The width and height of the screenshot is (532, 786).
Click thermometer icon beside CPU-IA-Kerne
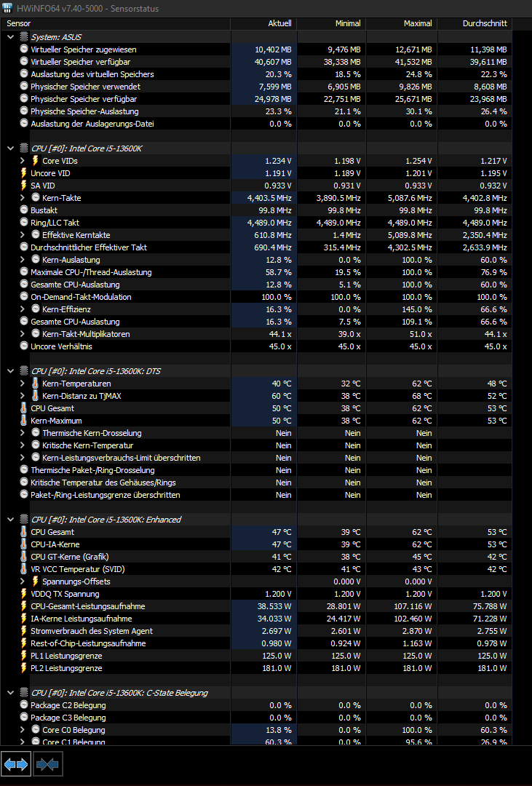click(x=23, y=544)
